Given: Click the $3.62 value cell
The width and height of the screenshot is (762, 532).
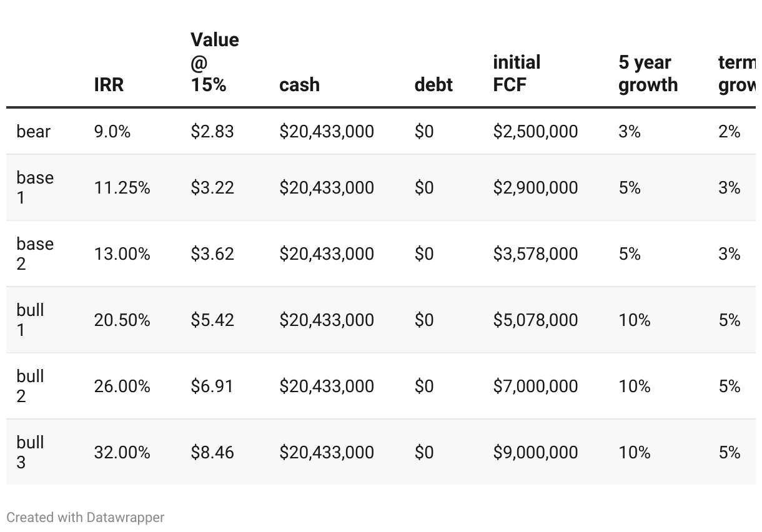Looking at the screenshot, I should click(212, 254).
